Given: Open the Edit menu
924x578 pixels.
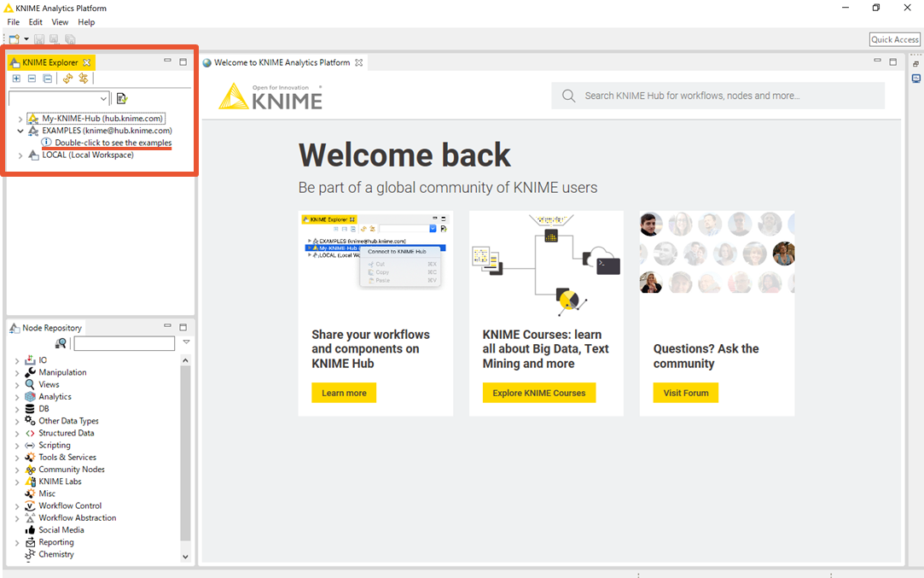Looking at the screenshot, I should [x=35, y=22].
